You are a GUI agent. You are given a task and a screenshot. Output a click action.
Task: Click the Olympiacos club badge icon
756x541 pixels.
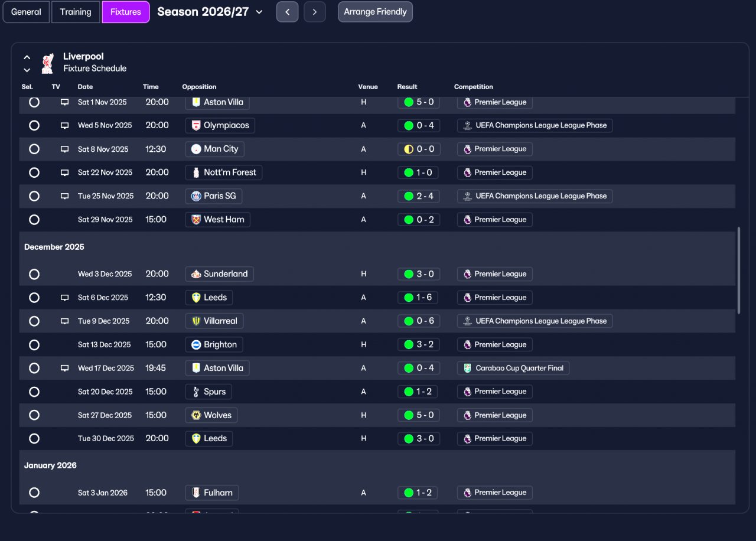click(x=196, y=125)
